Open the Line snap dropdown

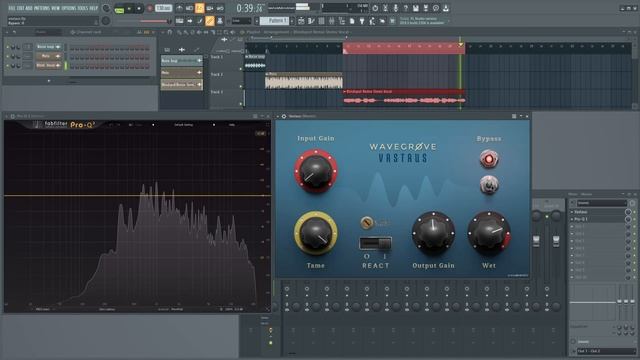click(x=241, y=20)
